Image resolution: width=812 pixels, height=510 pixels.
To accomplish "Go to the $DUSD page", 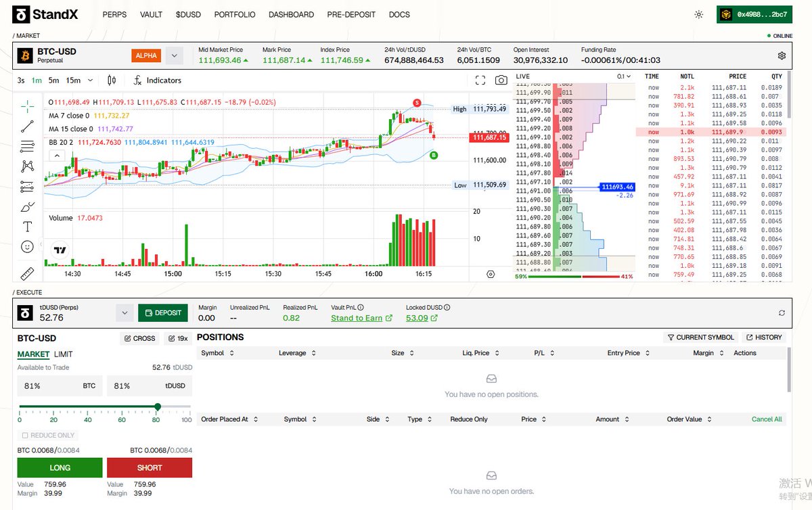I will pyautogui.click(x=187, y=14).
